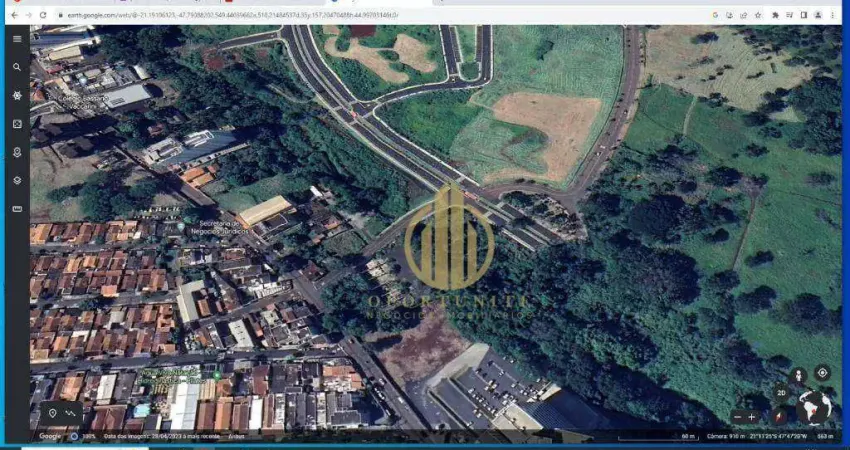Open the browser Extensions puzzle icon
This screenshot has height=450, width=850.
775,15
